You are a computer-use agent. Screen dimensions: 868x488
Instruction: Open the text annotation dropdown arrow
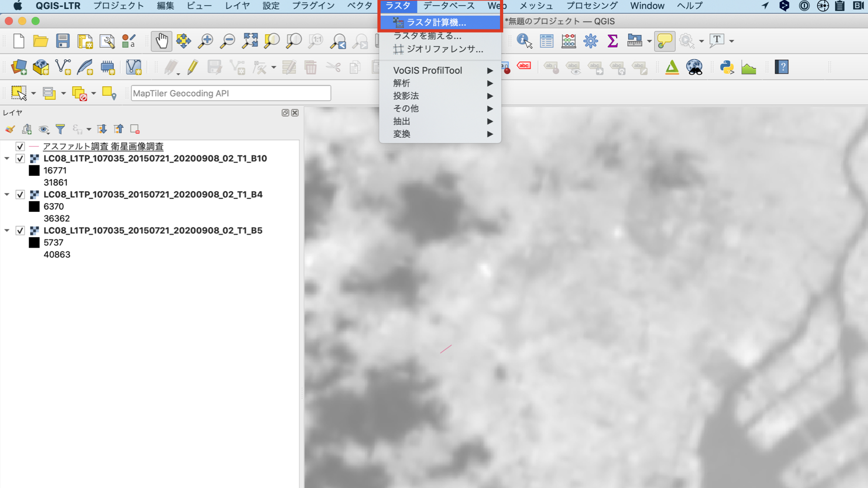[x=731, y=41]
